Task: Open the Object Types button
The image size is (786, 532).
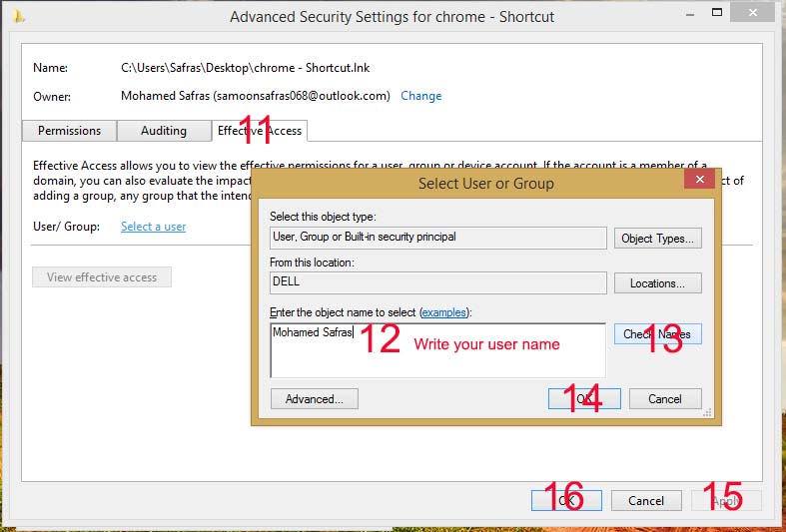Action: coord(657,239)
